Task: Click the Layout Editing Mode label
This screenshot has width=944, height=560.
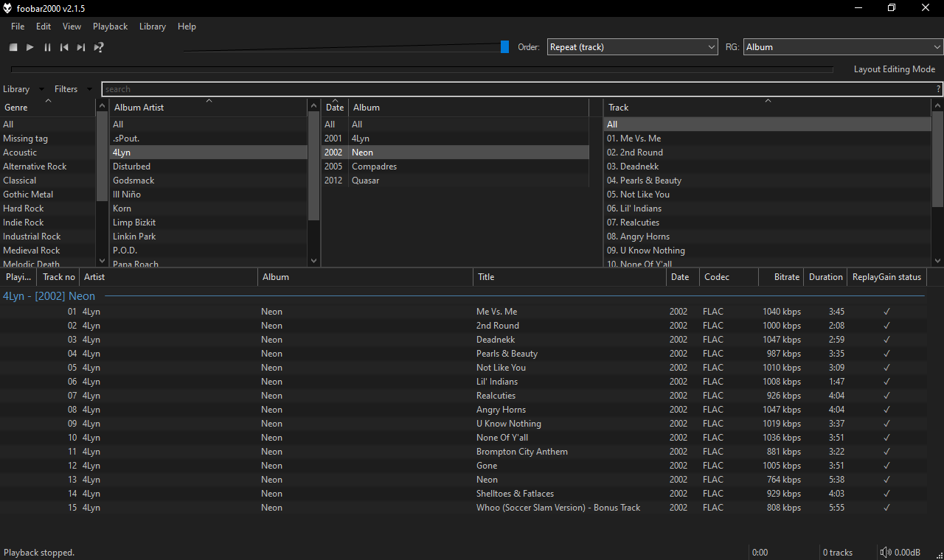Action: (895, 69)
